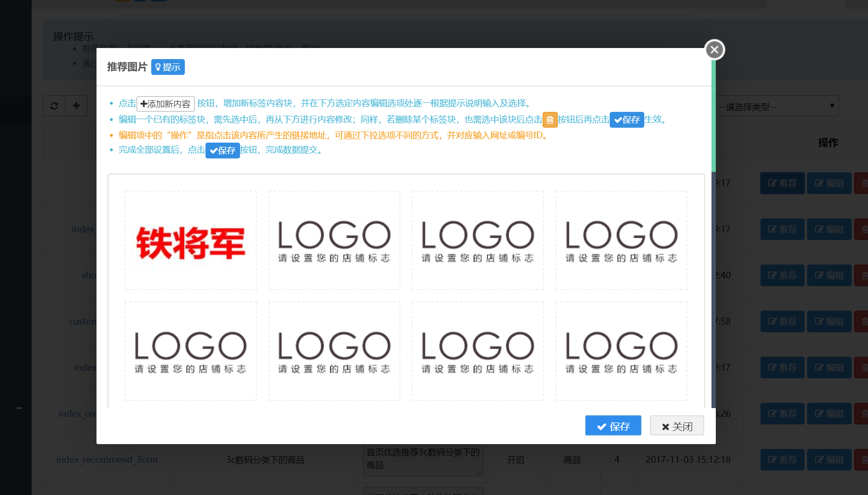Click 编辑 in the index_recommend_3csm row
Screen dimensions: 868x495
tap(829, 459)
